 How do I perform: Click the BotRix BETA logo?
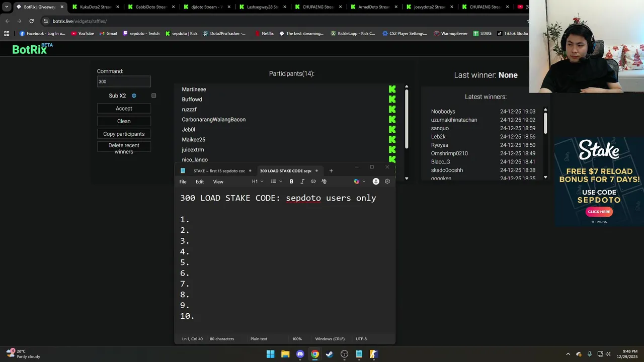[32, 49]
